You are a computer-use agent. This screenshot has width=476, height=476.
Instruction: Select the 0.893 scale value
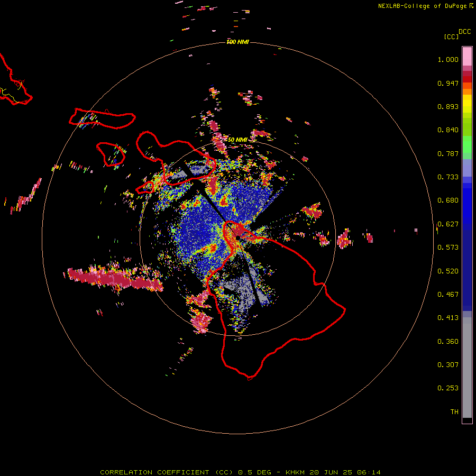coord(448,106)
